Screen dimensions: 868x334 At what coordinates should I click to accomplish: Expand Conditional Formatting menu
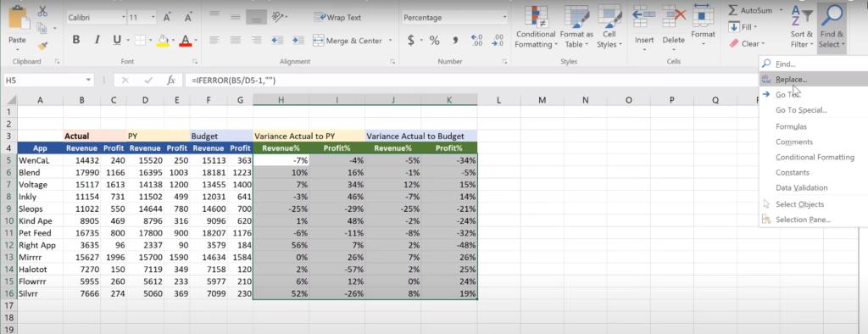coord(536,26)
